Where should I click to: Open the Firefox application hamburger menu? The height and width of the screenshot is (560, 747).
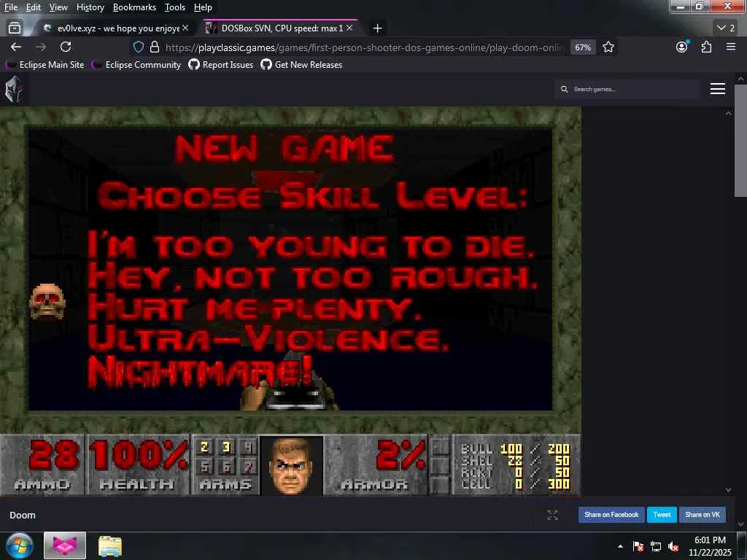731,47
